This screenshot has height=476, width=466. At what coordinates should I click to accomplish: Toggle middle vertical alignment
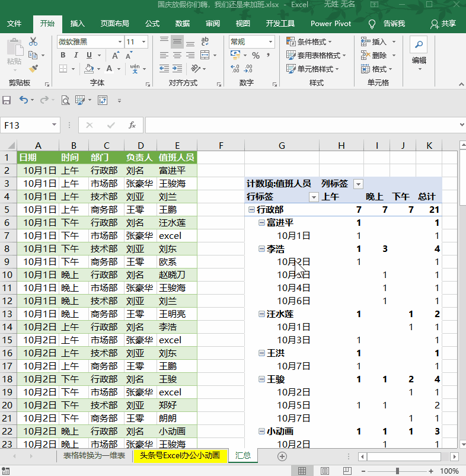[x=177, y=42]
